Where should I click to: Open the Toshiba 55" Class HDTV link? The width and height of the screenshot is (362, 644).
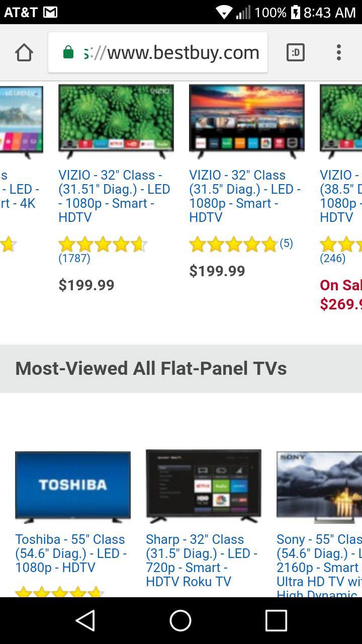(71, 553)
